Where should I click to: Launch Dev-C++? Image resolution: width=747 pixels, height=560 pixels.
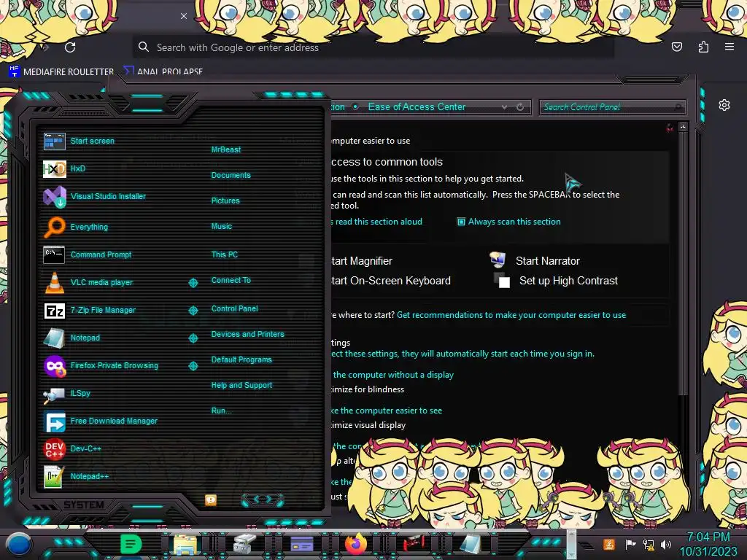point(72,448)
